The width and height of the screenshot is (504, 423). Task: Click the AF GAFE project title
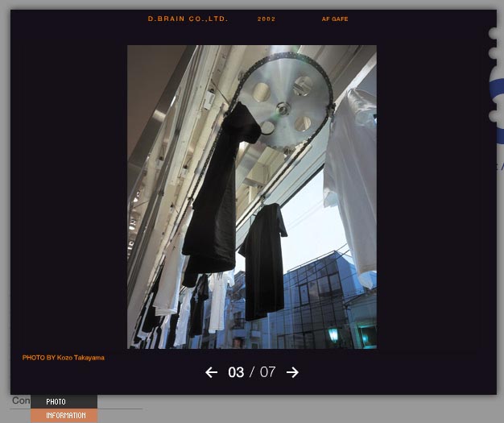335,19
